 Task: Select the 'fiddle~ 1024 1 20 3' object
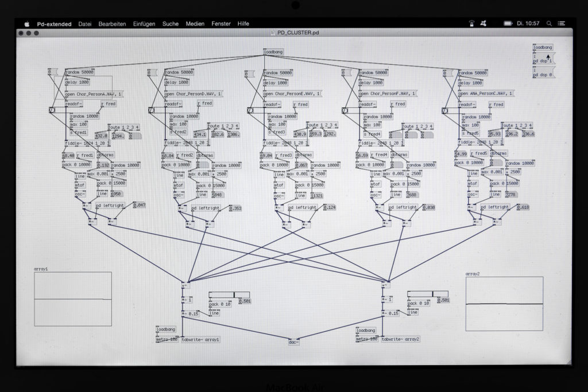(x=87, y=143)
